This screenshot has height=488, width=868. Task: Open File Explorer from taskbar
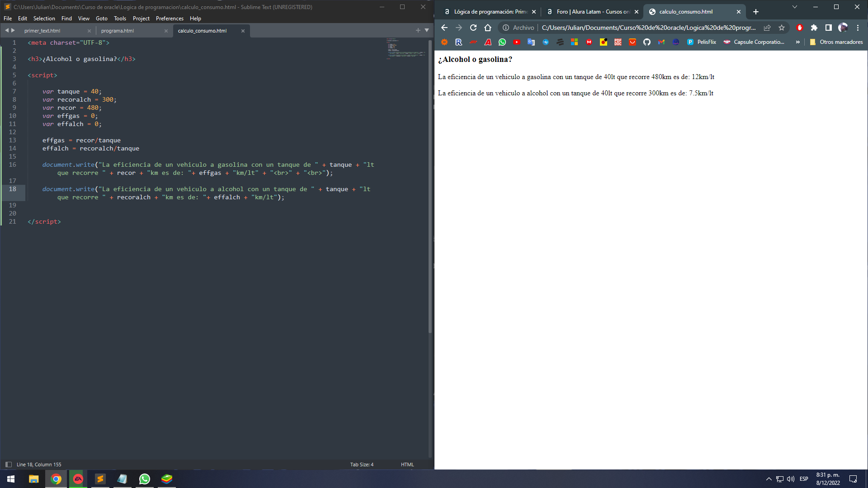[34, 479]
